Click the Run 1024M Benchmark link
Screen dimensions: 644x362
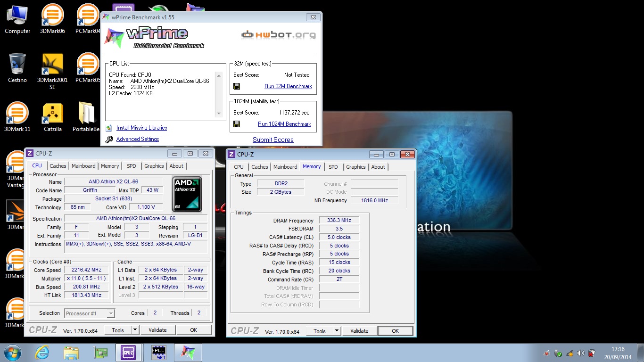[x=284, y=124]
